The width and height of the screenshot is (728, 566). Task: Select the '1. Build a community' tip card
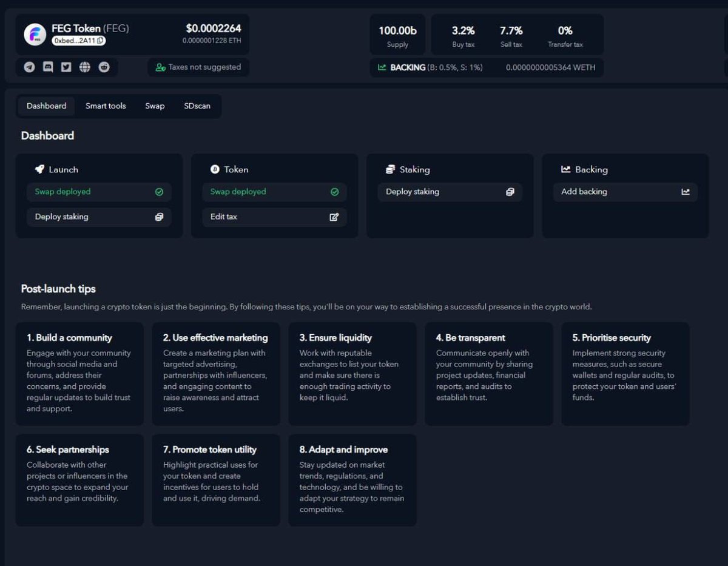click(79, 374)
